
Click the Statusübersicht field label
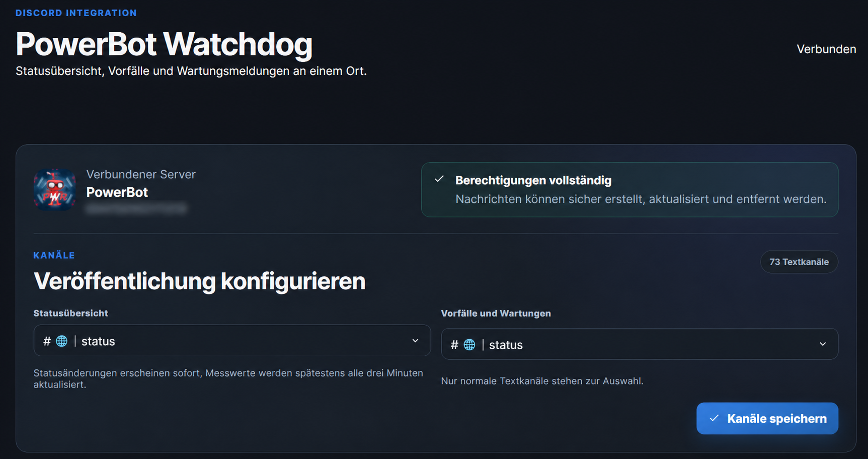click(x=71, y=313)
